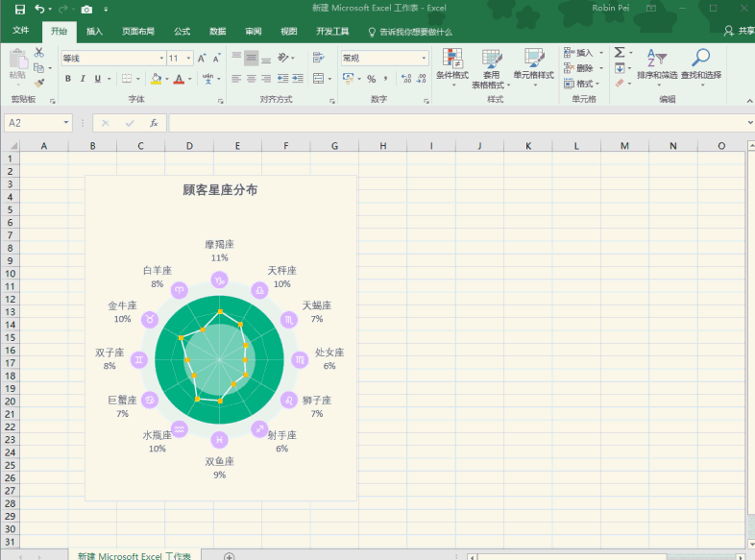Open 查找和选择 find and select

[x=701, y=67]
